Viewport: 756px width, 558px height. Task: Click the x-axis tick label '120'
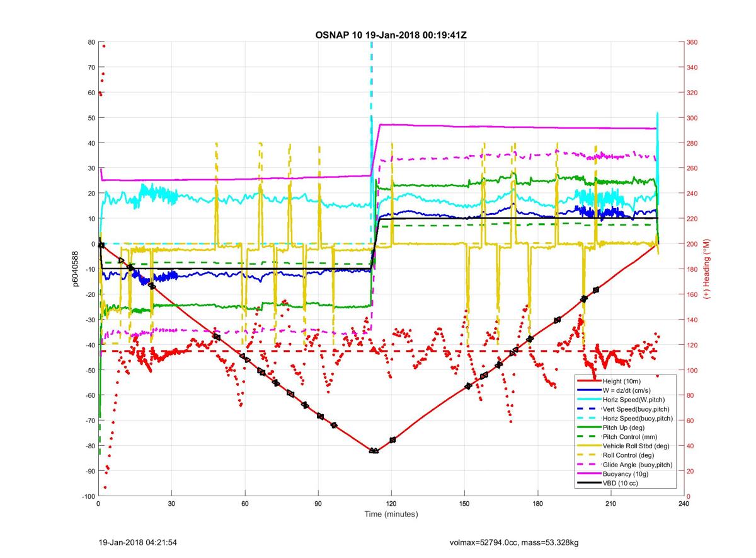[x=391, y=504]
